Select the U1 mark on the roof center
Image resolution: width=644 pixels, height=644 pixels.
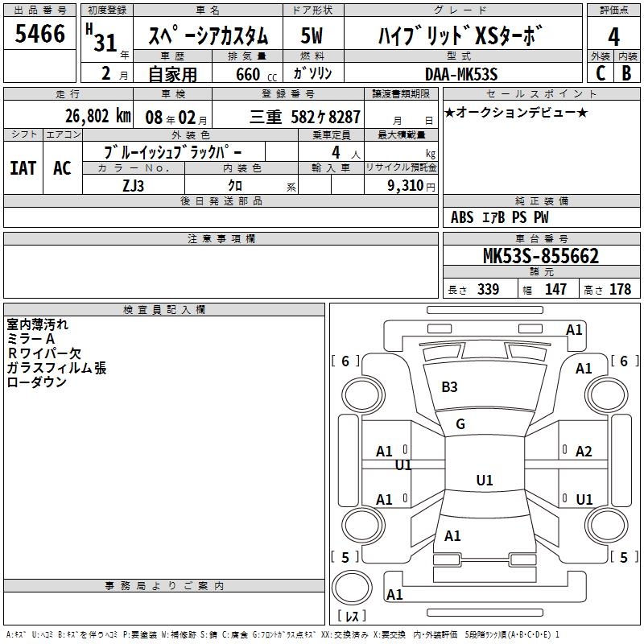click(x=484, y=481)
